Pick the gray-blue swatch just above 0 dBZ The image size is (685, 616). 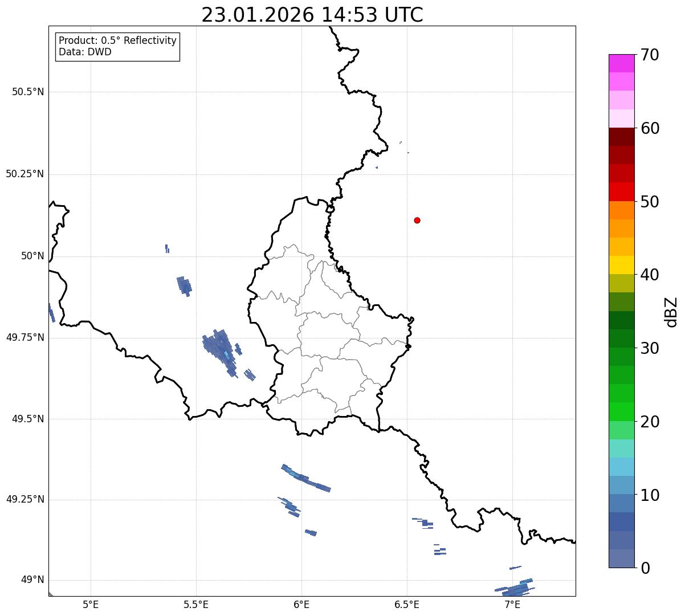click(x=621, y=558)
